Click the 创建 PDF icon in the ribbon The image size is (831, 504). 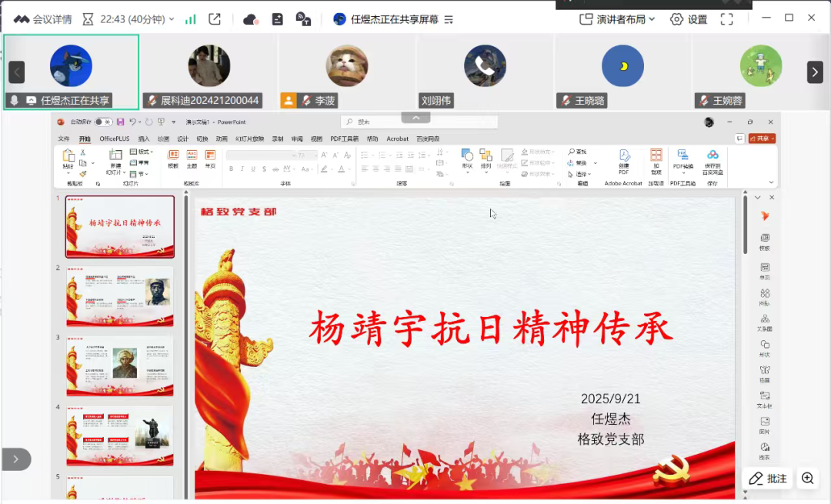coord(624,161)
